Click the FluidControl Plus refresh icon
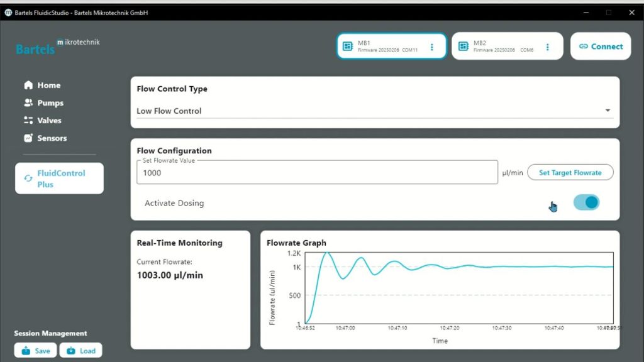The height and width of the screenshot is (362, 644). tap(28, 178)
